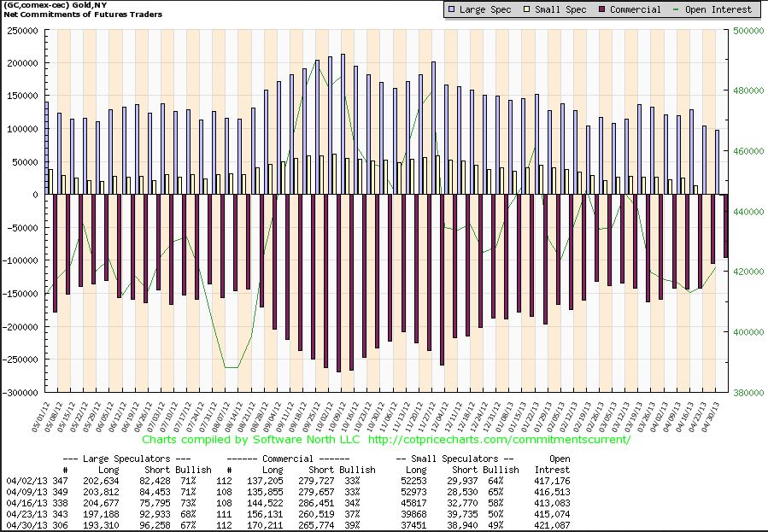Click the Large Spec short value 96,258

pos(155,526)
